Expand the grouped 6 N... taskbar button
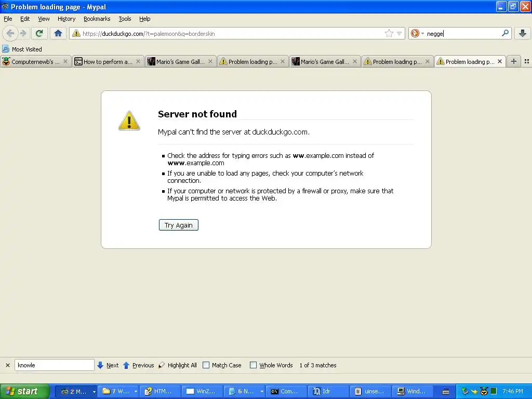This screenshot has width=532, height=399. (x=262, y=392)
